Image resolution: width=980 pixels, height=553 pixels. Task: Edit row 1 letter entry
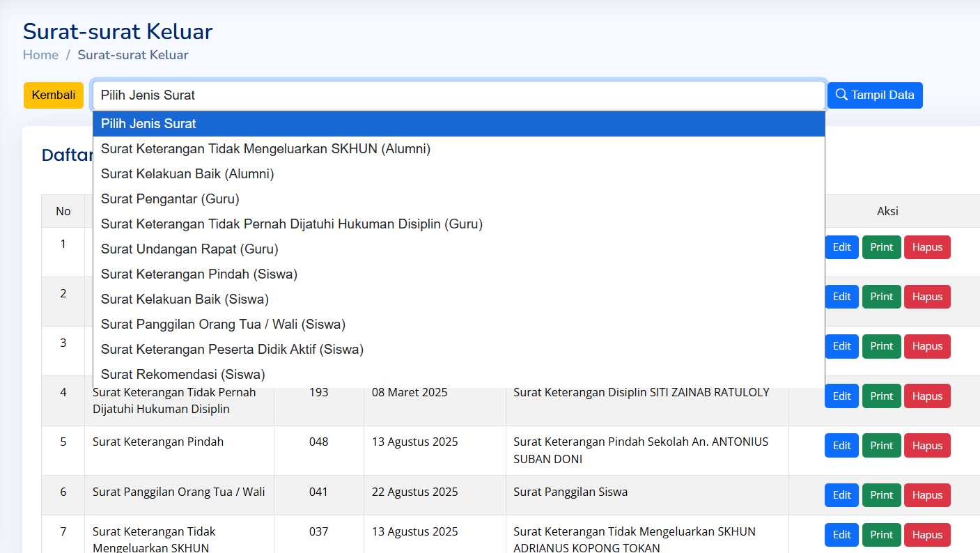click(841, 247)
